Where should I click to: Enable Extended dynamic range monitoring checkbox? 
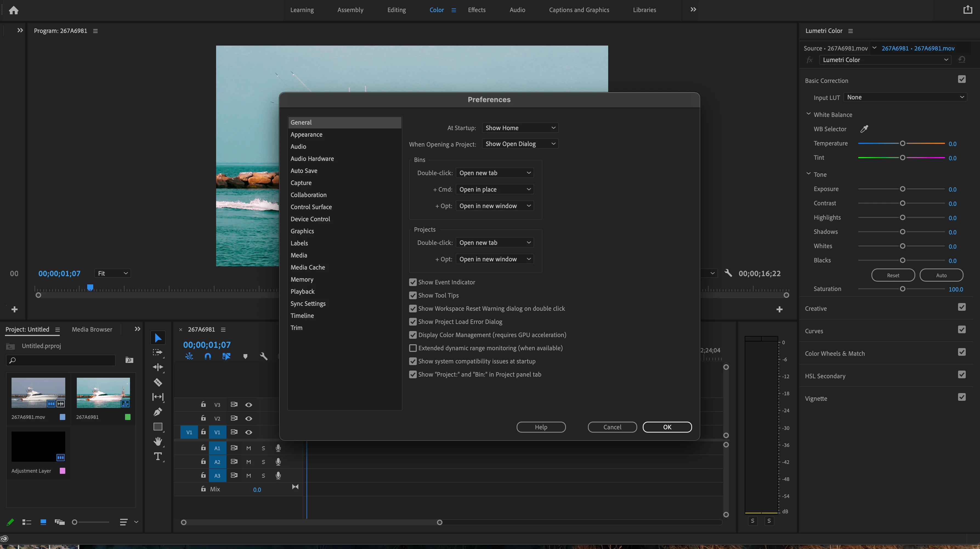coord(413,348)
